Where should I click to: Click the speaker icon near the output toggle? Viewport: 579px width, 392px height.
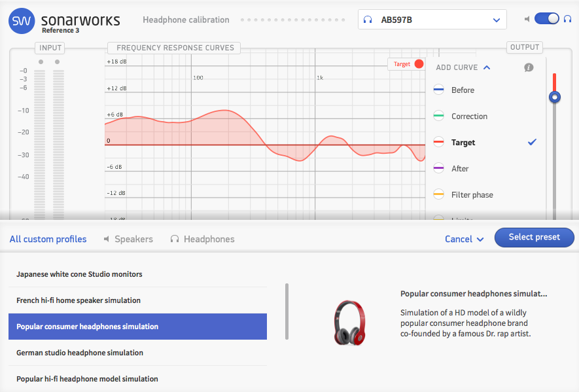pyautogui.click(x=527, y=19)
